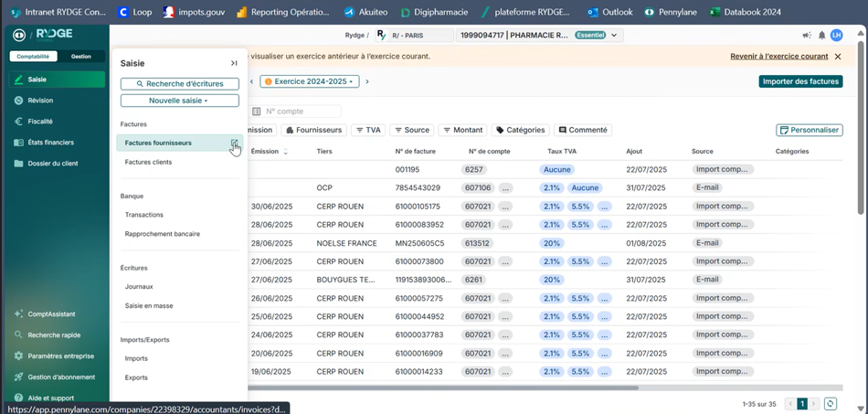Click the refresh icon beside pagination
The height and width of the screenshot is (414, 868).
tap(830, 403)
